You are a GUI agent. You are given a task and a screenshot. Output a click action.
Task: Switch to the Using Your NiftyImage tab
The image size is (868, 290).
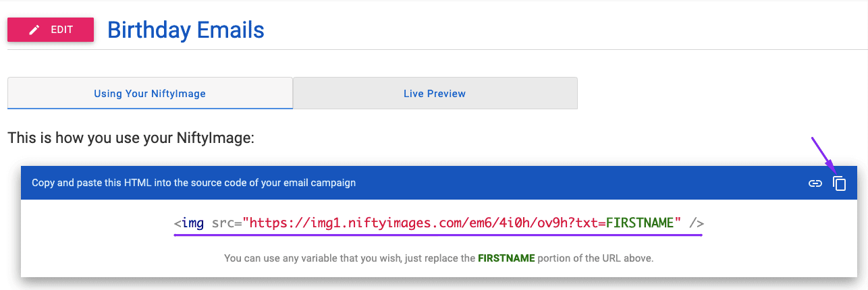(x=150, y=93)
